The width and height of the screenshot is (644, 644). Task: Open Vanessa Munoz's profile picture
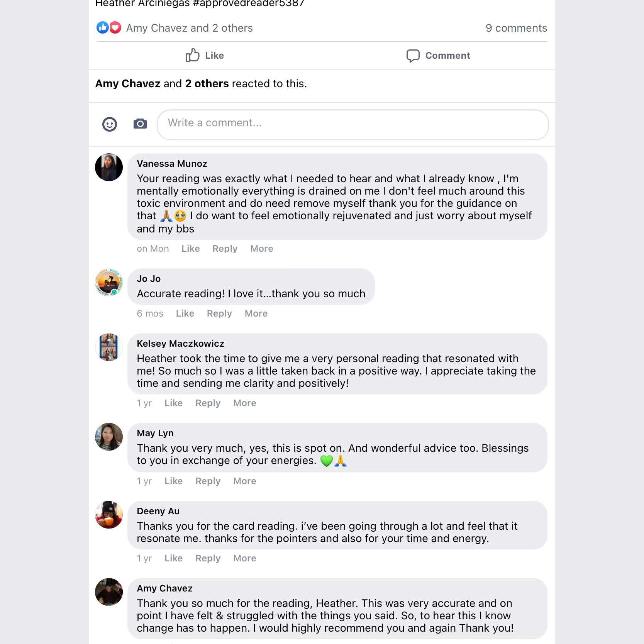click(109, 168)
